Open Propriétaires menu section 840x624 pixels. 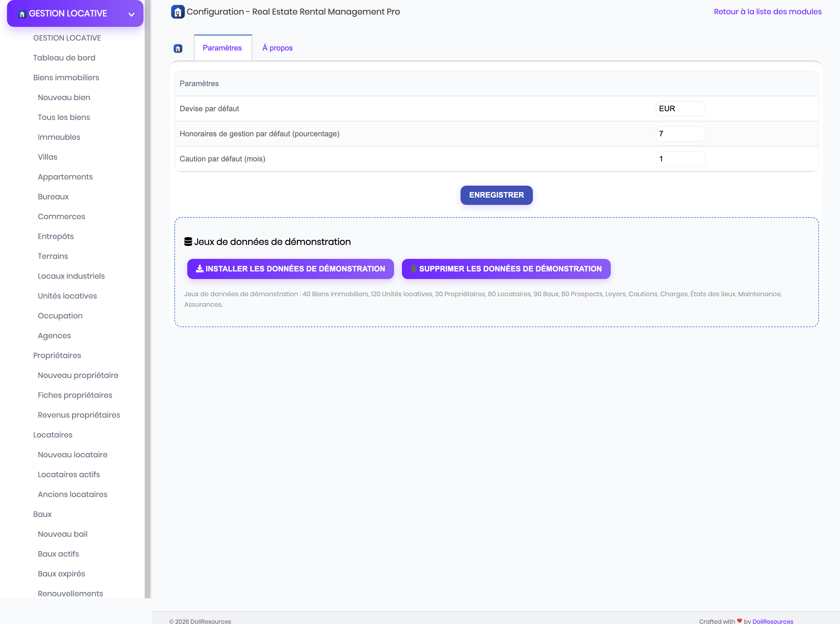point(57,355)
